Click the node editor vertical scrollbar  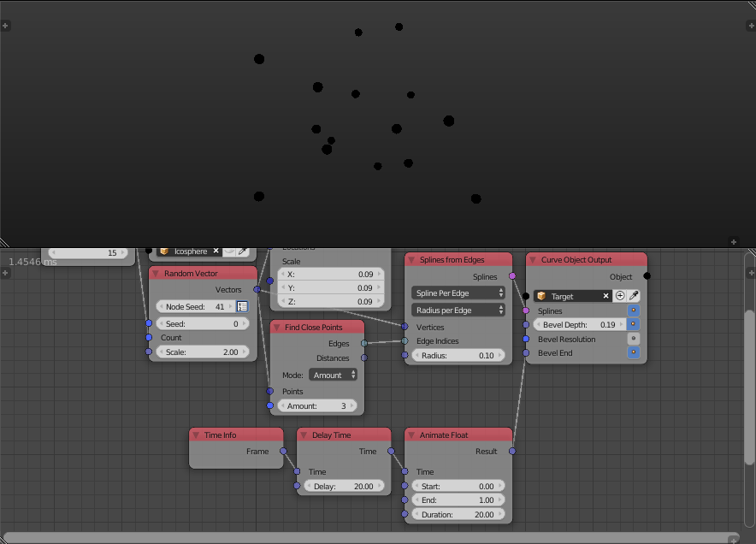coord(750,386)
